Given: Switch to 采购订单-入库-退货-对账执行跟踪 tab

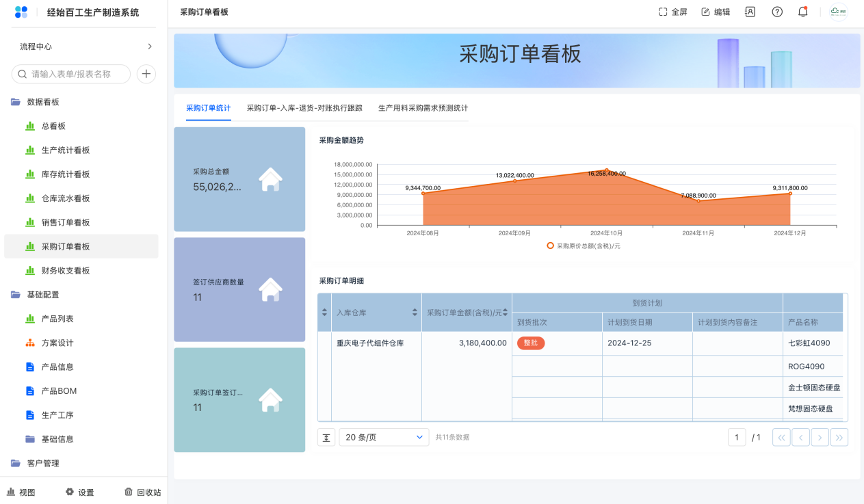Looking at the screenshot, I should click(304, 108).
